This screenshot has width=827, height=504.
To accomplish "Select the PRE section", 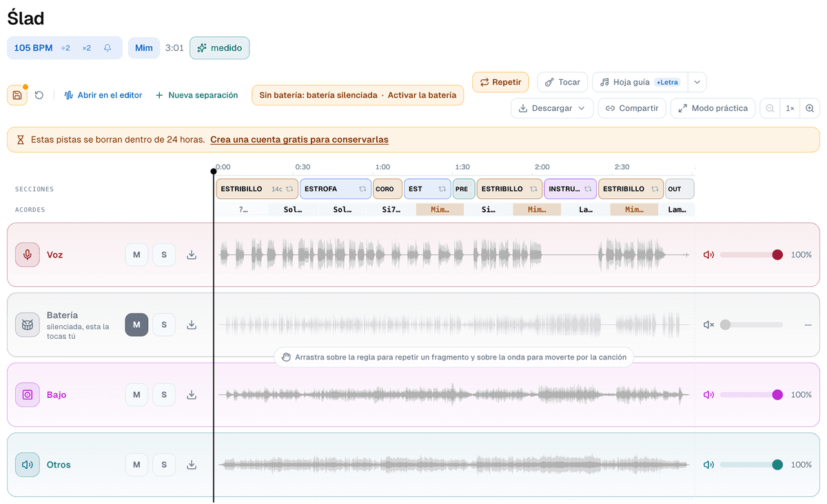I will [x=464, y=189].
